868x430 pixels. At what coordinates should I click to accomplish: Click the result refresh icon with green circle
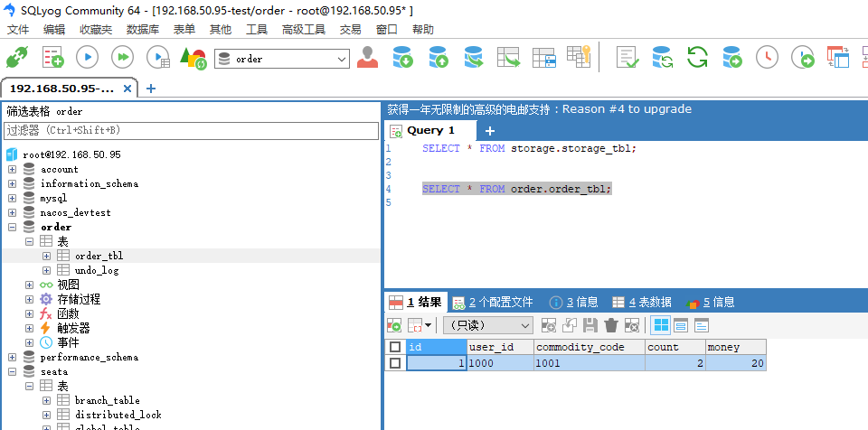point(394,325)
